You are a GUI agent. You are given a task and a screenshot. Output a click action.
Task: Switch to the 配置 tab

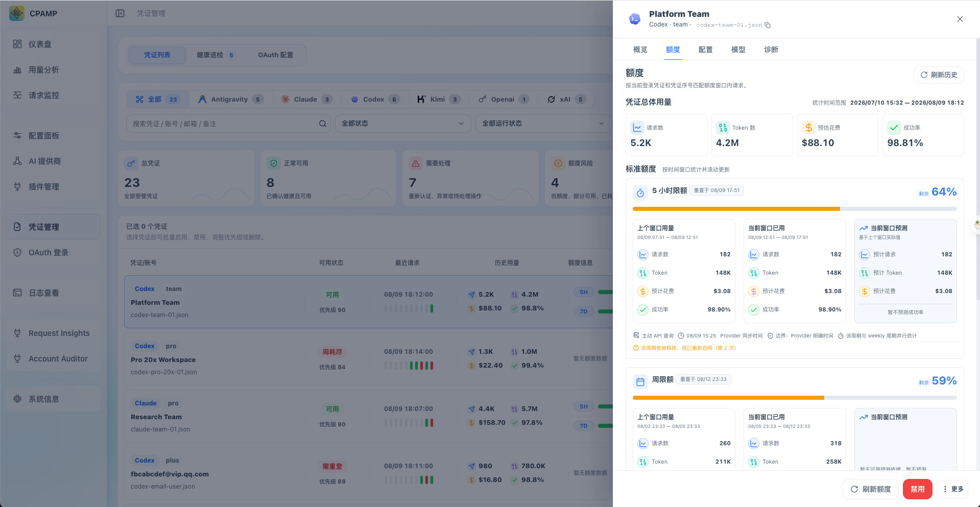click(706, 50)
